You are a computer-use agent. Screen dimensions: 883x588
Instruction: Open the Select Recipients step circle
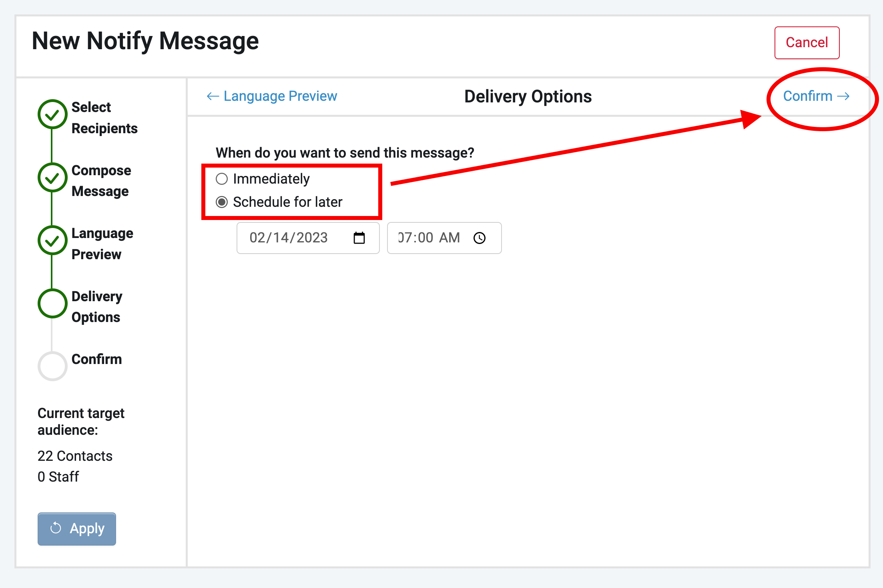click(x=52, y=114)
